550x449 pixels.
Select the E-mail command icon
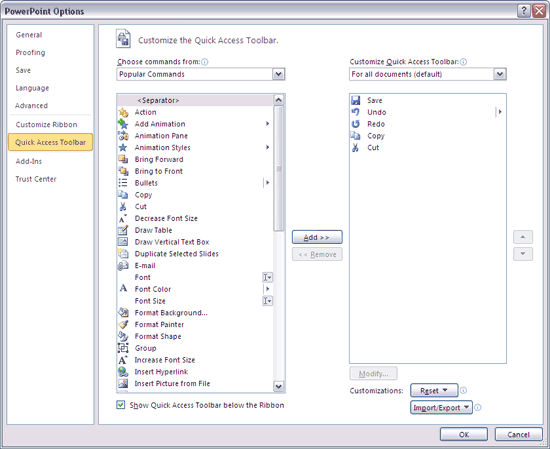tap(123, 266)
